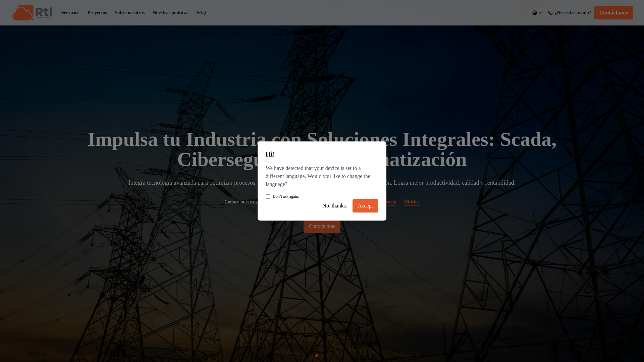Decline with No, thanks. button

point(334,206)
